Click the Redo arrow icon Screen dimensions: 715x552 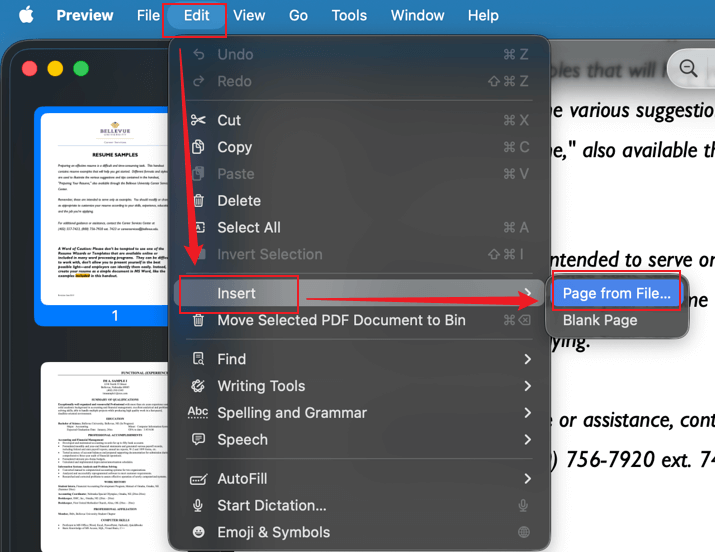(198, 81)
